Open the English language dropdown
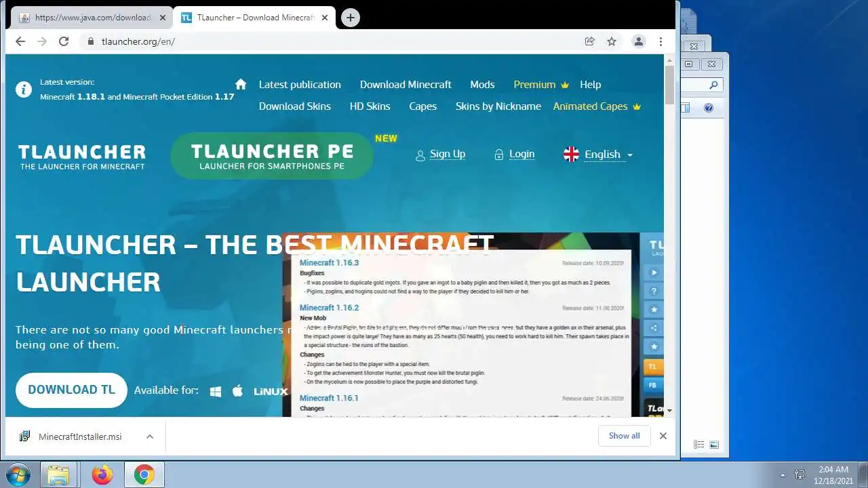Screen dimensions: 868x488 598,155
